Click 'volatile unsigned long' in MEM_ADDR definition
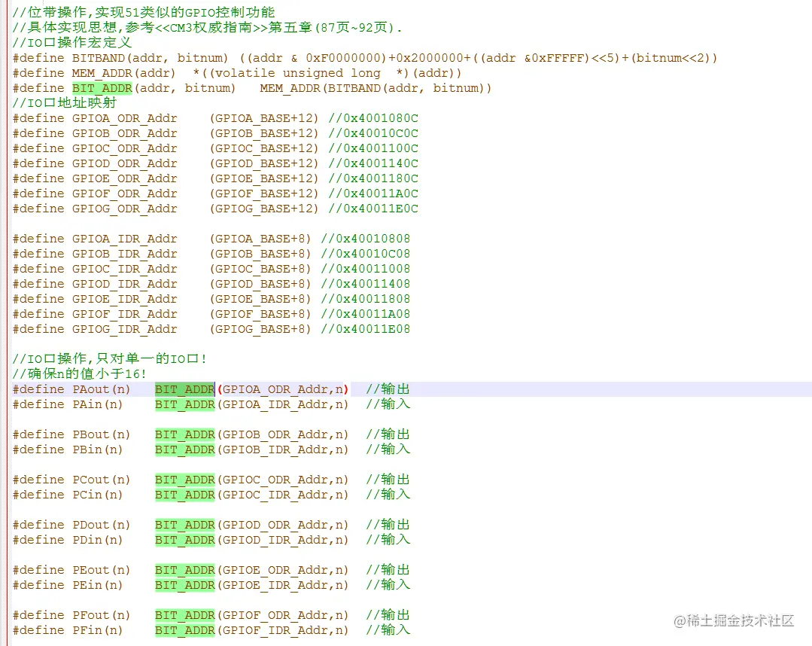812x646 pixels. (x=298, y=73)
